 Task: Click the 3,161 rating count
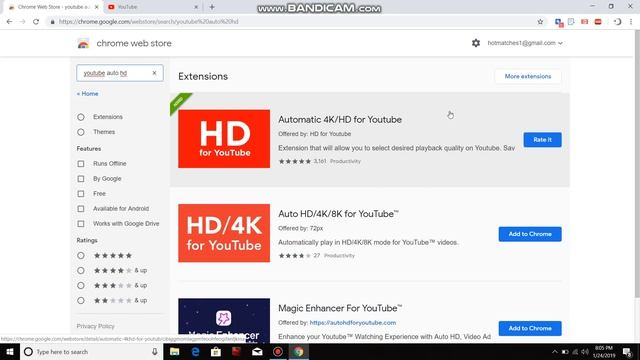pyautogui.click(x=320, y=161)
